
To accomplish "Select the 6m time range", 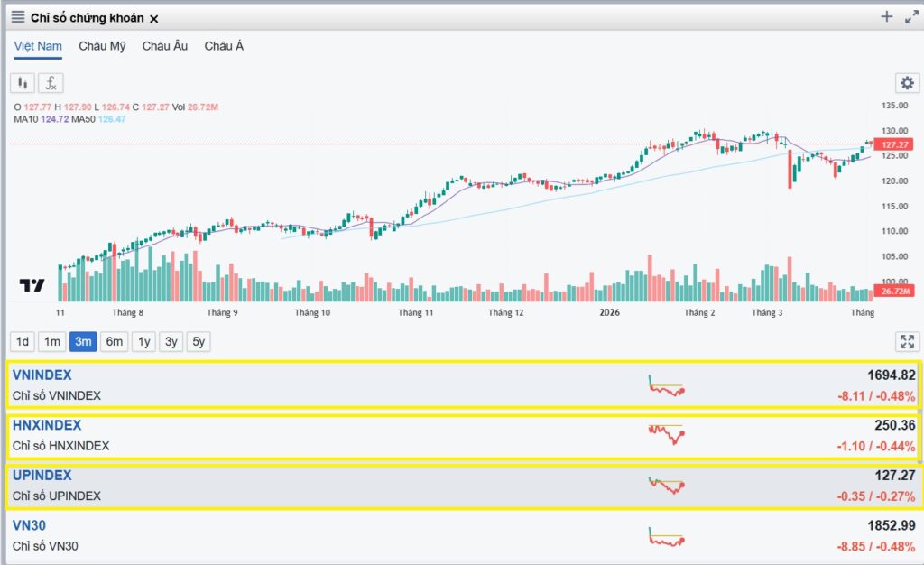I will pyautogui.click(x=114, y=342).
